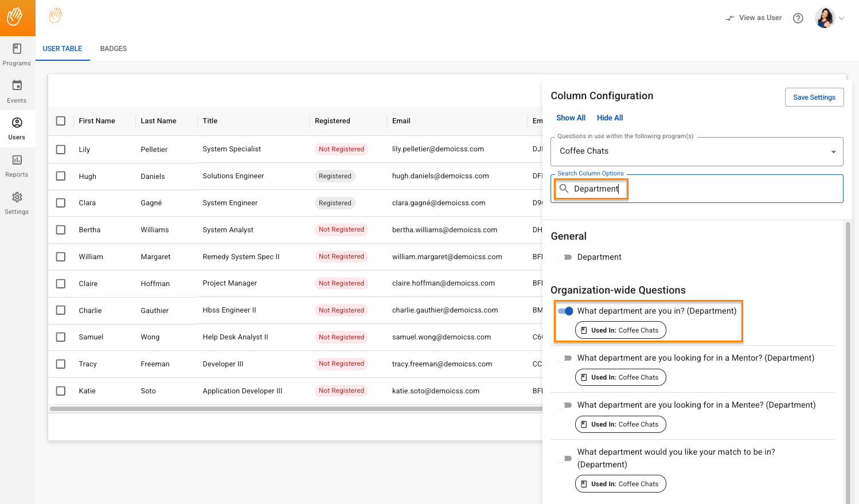This screenshot has width=859, height=504.
Task: Click the Show All link
Action: (x=571, y=118)
